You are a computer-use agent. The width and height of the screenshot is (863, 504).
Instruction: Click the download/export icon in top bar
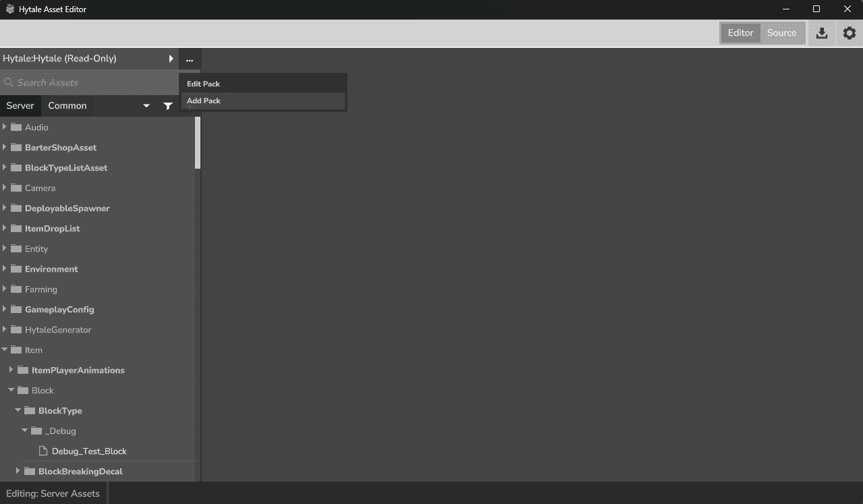click(x=821, y=33)
